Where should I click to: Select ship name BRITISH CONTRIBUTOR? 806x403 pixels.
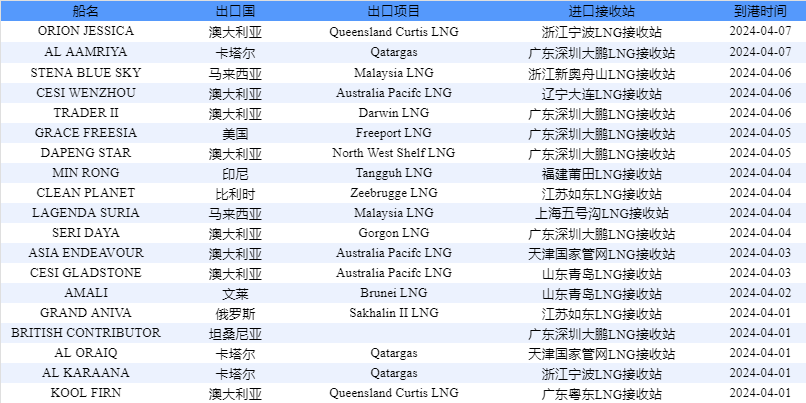[x=86, y=333]
